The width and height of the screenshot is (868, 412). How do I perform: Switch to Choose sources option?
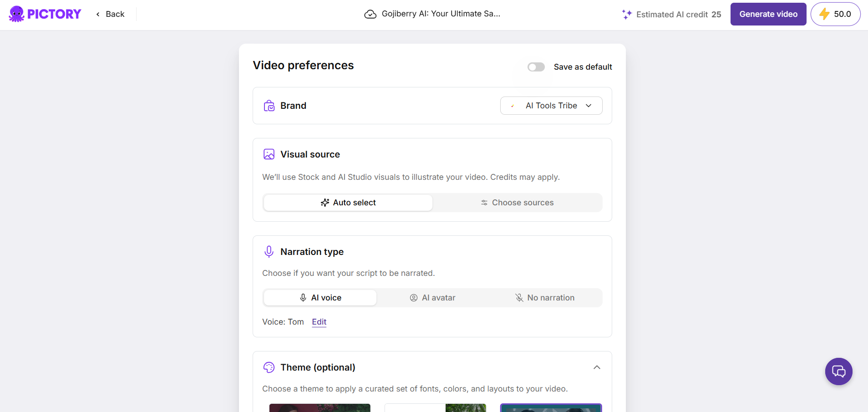[518, 203]
